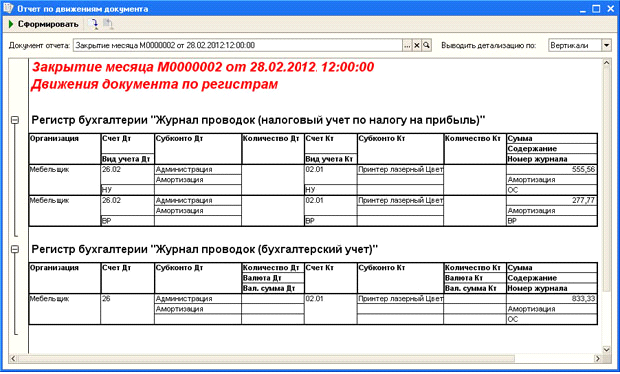Image resolution: width=620 pixels, height=374 pixels.
Task: Close the Отчет по движениям документа window
Action: point(610,9)
